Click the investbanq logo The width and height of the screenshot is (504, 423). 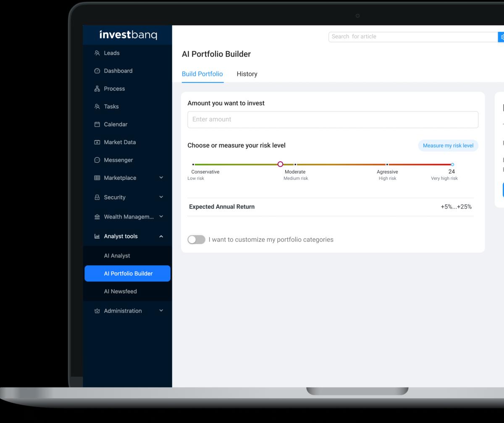coord(128,35)
